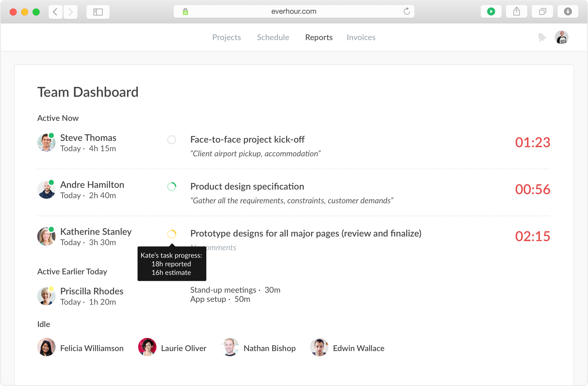Click the green Everhour timer extension icon
588x386 pixels.
(491, 11)
